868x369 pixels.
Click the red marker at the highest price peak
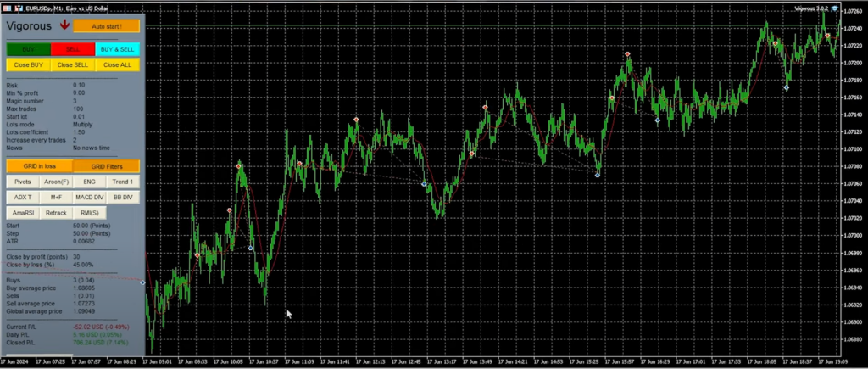tap(827, 36)
